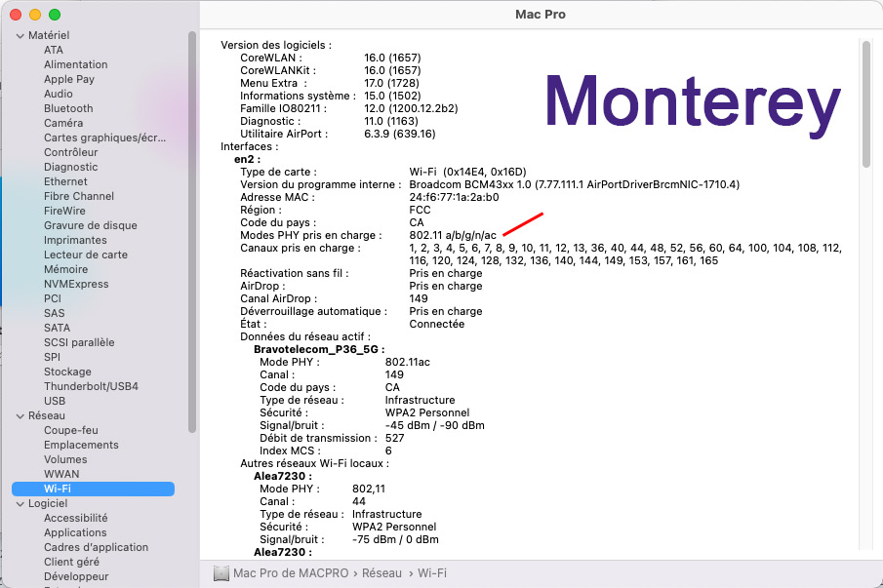Click the sidebar vertical scrollbar
The width and height of the screenshot is (883, 588).
[192, 232]
